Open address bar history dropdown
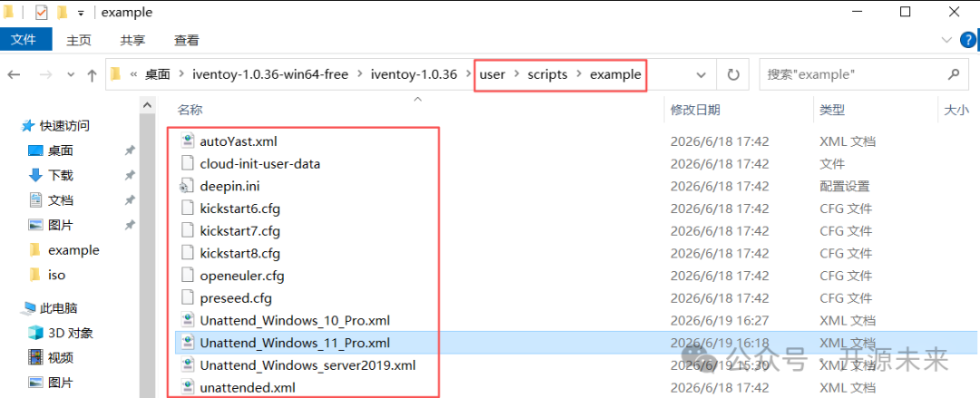This screenshot has width=980, height=398. 700,75
